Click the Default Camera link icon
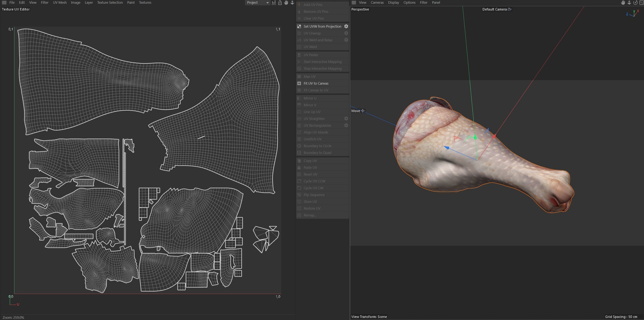The height and width of the screenshot is (320, 644). click(509, 9)
